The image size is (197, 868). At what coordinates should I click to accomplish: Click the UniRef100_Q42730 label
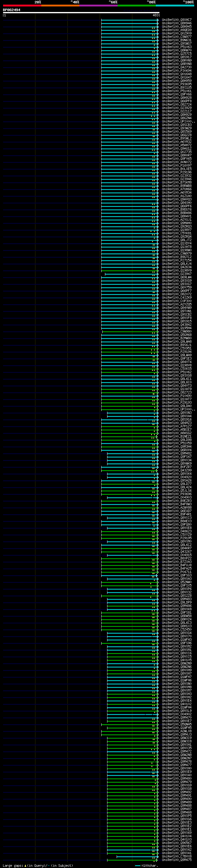pos(177,67)
